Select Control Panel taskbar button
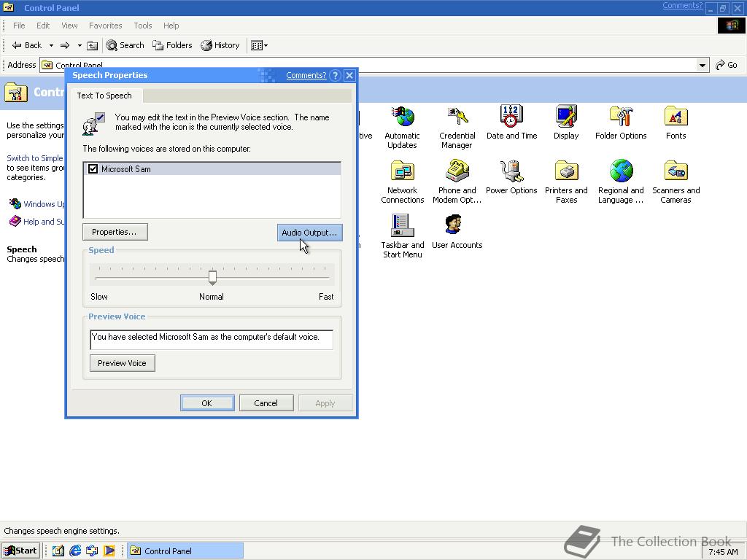Screen dimensions: 747x560 185,551
